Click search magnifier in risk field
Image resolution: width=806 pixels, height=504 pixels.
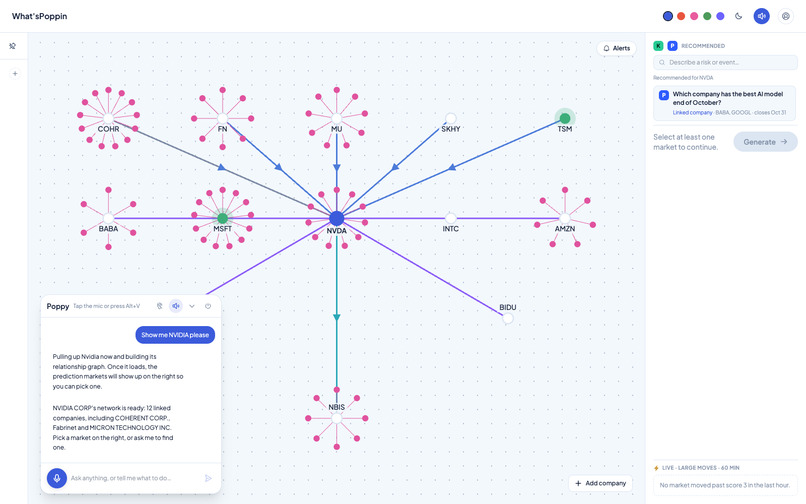662,62
